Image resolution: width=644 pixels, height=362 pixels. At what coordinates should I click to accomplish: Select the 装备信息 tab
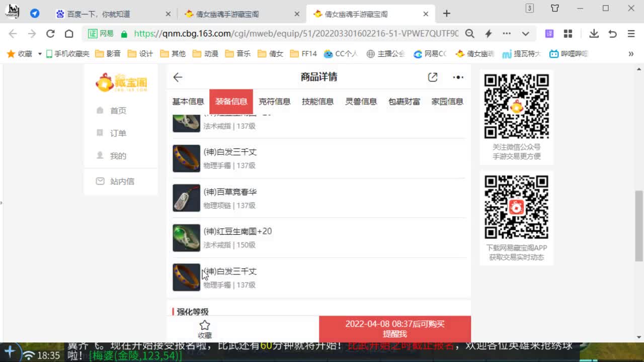click(x=231, y=102)
